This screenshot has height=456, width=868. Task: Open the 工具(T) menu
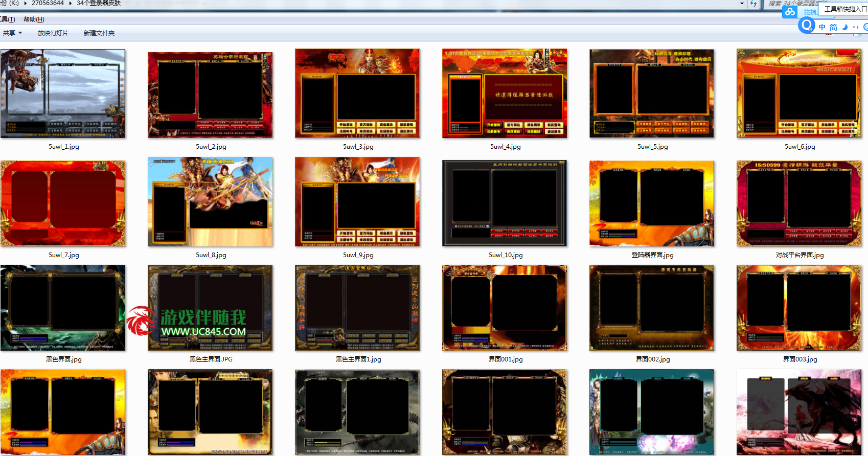tap(7, 19)
